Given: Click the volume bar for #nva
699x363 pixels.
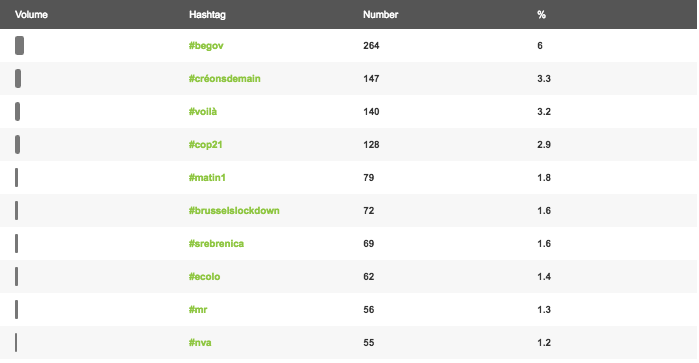Looking at the screenshot, I should (x=16, y=342).
